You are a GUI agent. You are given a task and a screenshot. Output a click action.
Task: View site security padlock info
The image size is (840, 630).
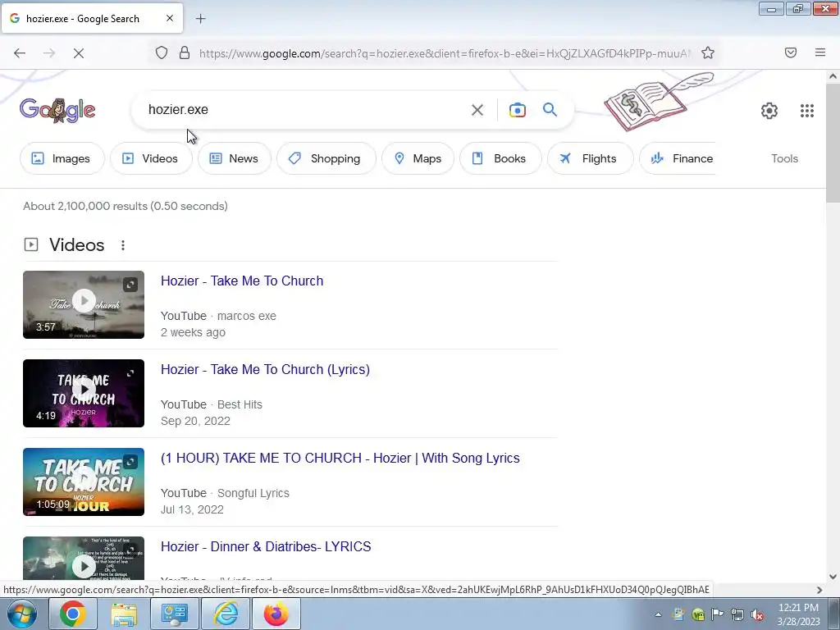(185, 53)
